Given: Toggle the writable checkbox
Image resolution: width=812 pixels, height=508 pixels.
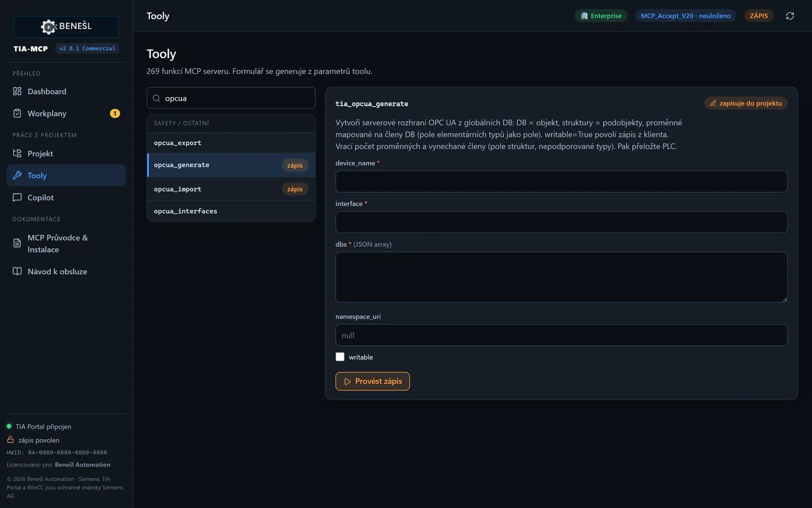Looking at the screenshot, I should (340, 357).
